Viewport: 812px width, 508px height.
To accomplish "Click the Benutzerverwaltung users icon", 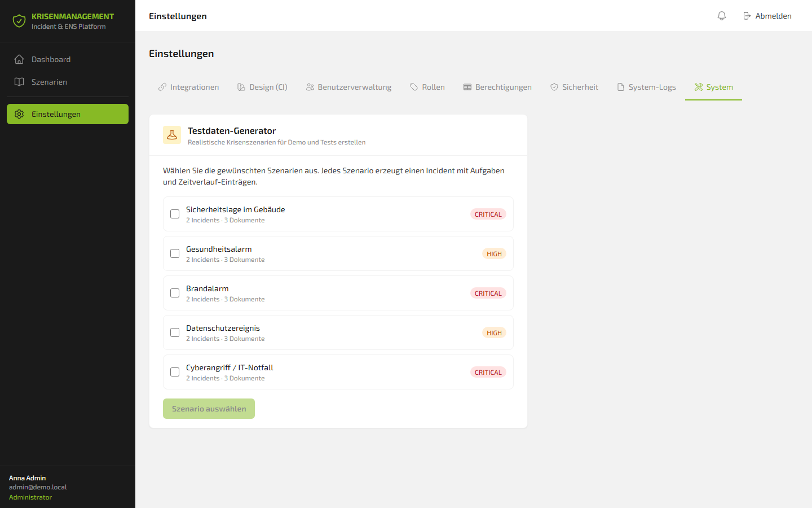I will pyautogui.click(x=310, y=87).
